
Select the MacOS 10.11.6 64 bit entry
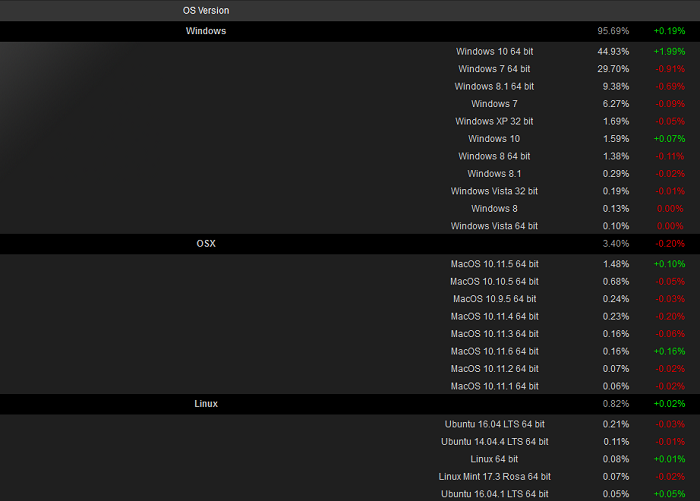coord(494,351)
